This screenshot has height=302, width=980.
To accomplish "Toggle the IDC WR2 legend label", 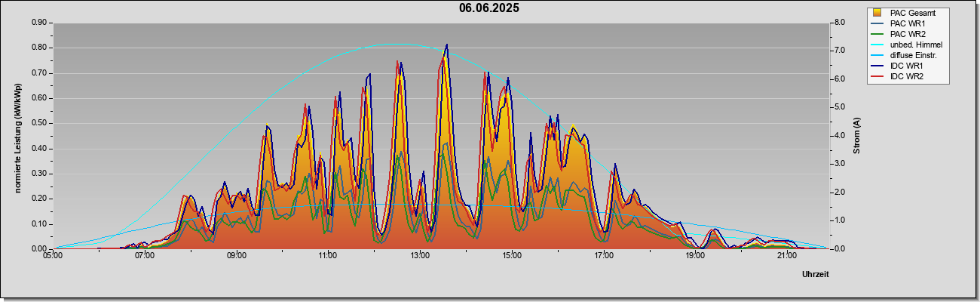I will point(908,77).
